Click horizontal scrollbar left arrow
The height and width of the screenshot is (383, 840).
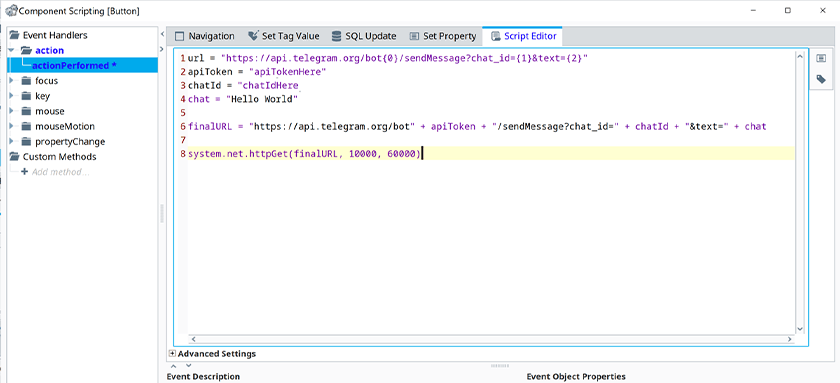(x=194, y=339)
